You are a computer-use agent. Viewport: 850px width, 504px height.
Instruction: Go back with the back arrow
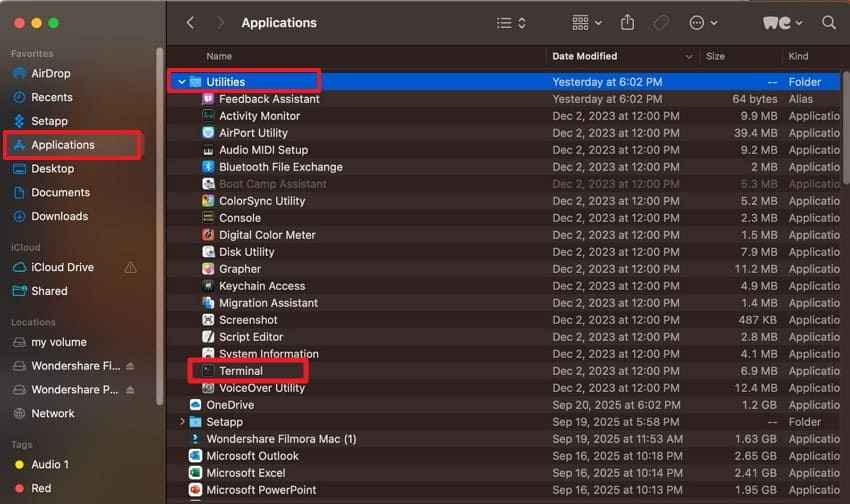click(190, 23)
